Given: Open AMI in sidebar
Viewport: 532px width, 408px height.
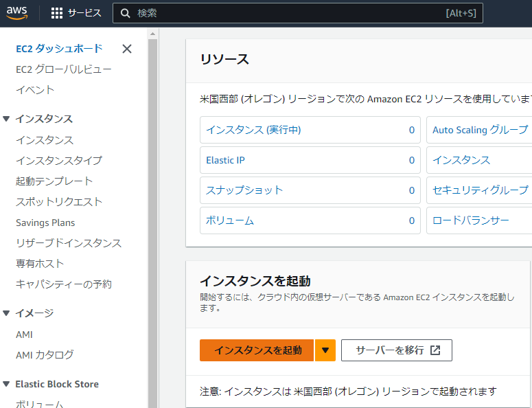Looking at the screenshot, I should pos(25,335).
